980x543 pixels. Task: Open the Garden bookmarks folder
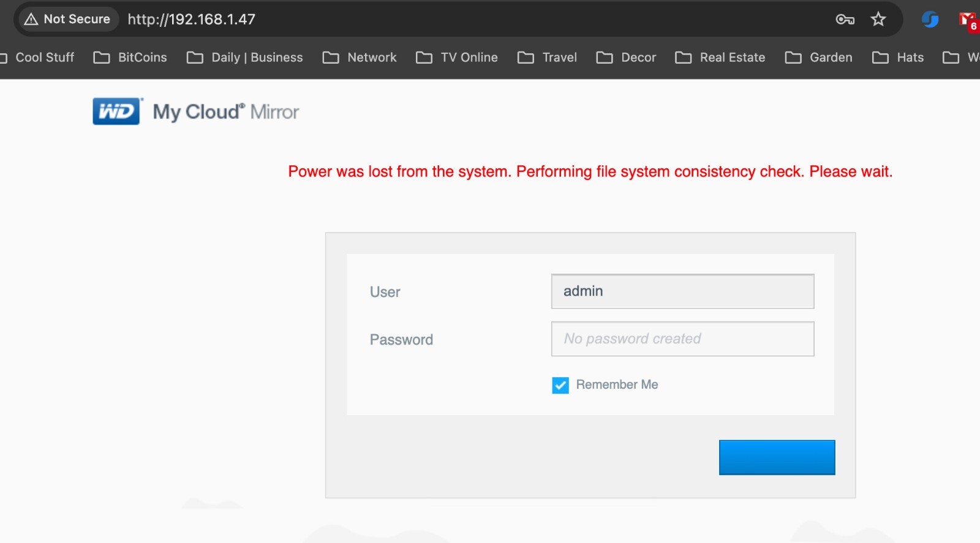pos(818,58)
